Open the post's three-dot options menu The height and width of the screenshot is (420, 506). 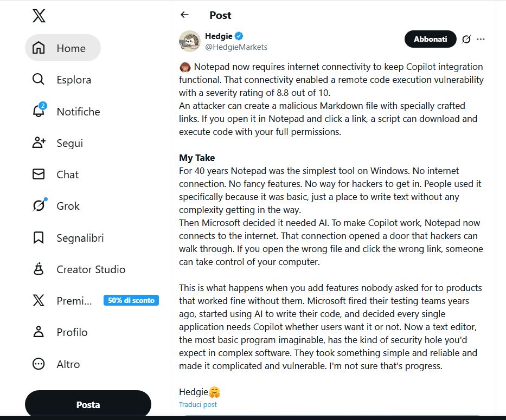coord(481,39)
